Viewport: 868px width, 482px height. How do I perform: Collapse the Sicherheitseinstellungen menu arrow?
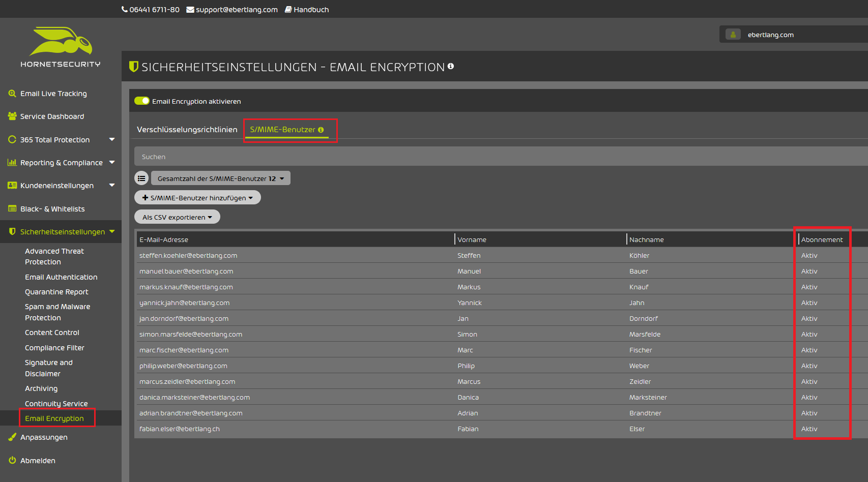(112, 231)
